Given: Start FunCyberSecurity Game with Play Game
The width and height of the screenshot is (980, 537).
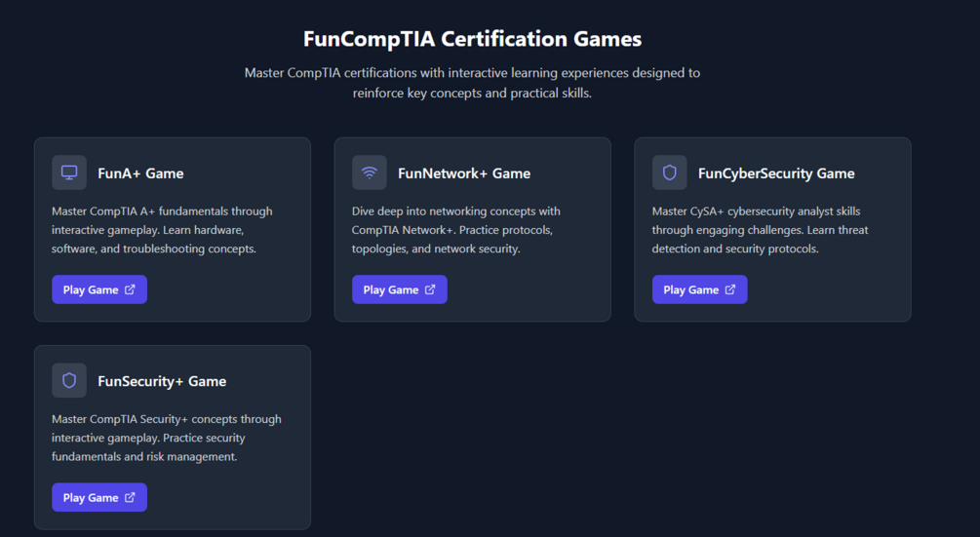Looking at the screenshot, I should click(691, 289).
